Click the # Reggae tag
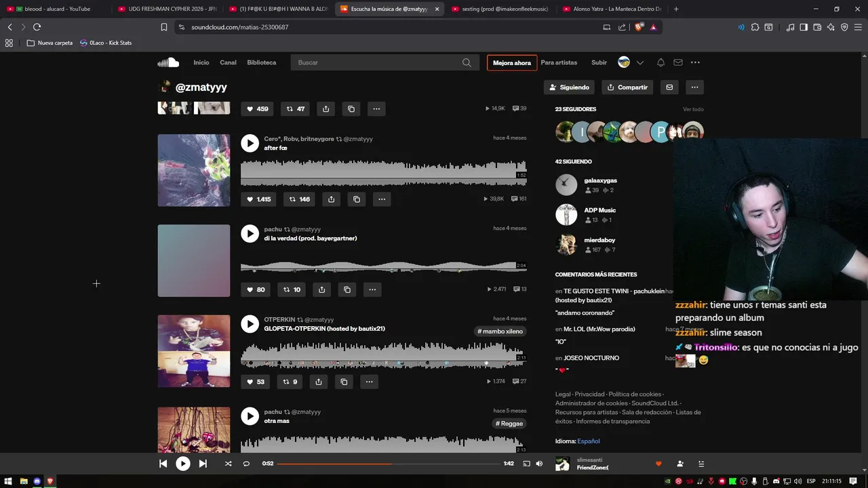 tap(509, 424)
